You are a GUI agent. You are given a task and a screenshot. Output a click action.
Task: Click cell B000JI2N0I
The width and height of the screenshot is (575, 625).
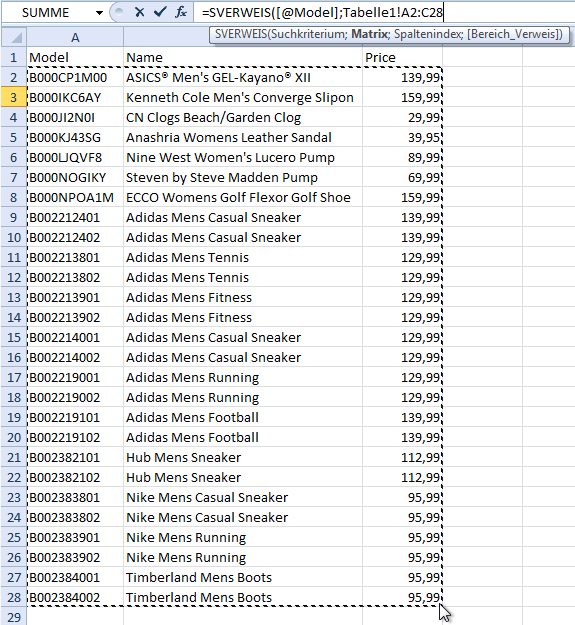point(75,118)
